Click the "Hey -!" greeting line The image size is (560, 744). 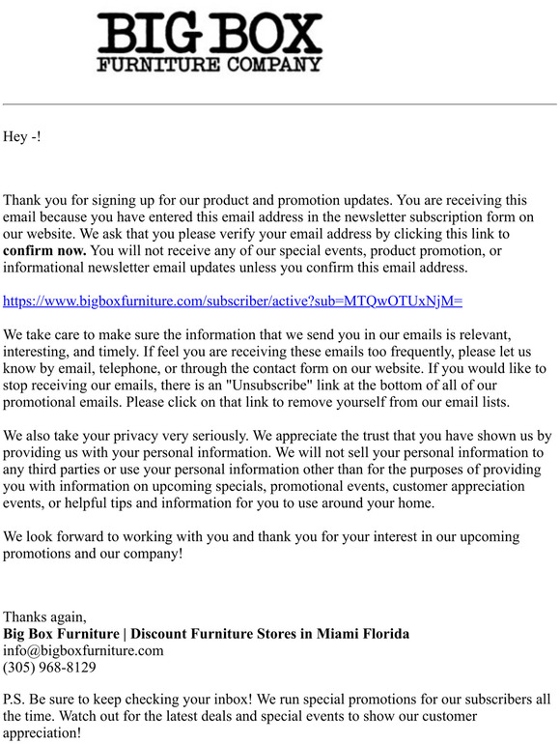(22, 136)
